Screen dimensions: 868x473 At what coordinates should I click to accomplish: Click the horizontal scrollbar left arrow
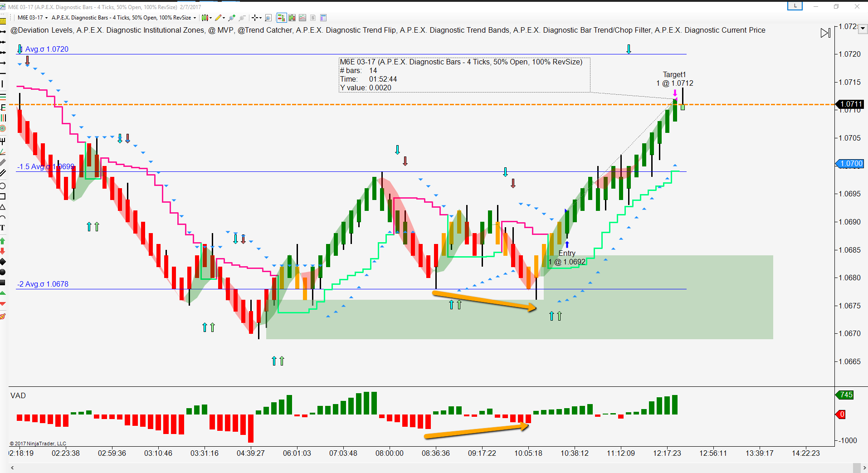coord(12,468)
